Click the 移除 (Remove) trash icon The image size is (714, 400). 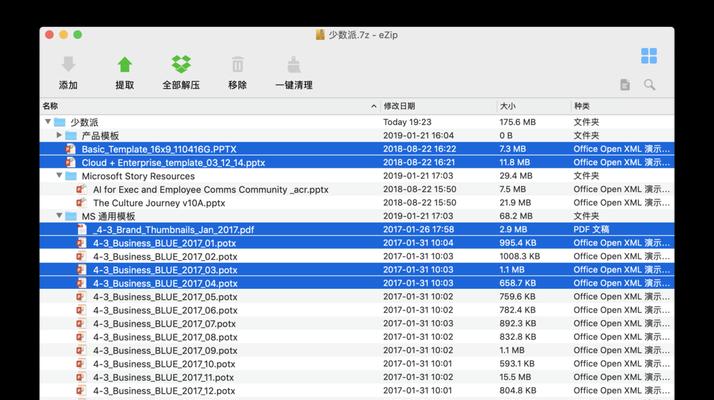pos(238,64)
